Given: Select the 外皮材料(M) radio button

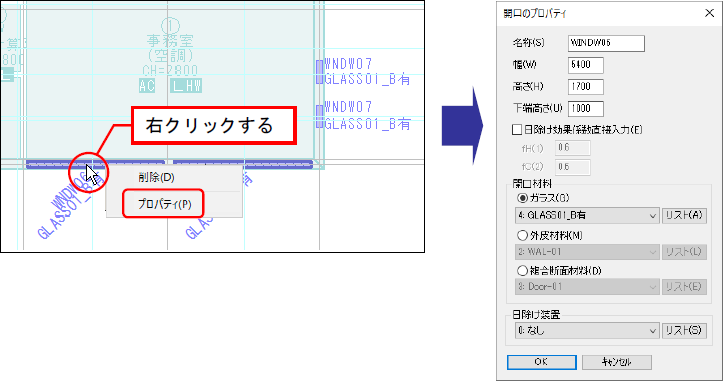Looking at the screenshot, I should pyautogui.click(x=522, y=236).
